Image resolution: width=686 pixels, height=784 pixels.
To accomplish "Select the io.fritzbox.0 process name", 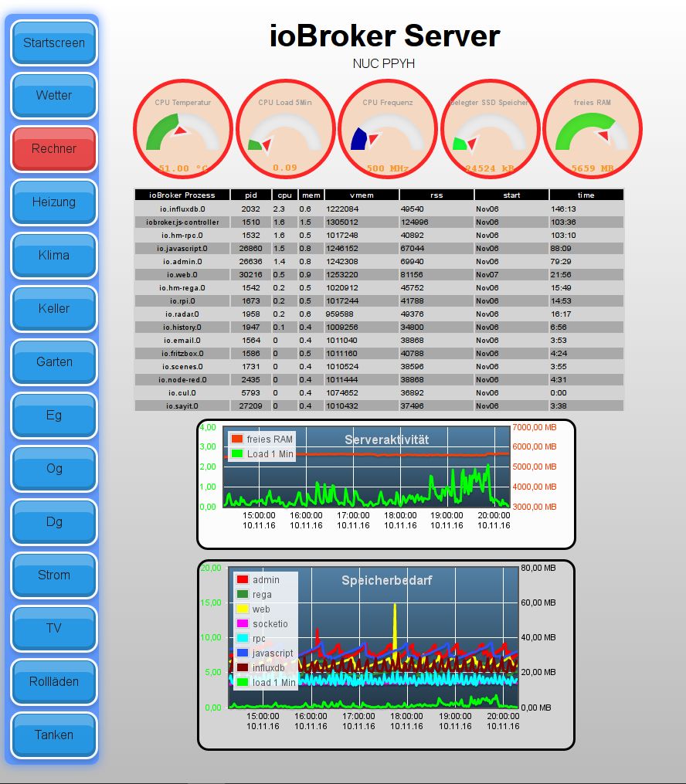I will pyautogui.click(x=182, y=354).
